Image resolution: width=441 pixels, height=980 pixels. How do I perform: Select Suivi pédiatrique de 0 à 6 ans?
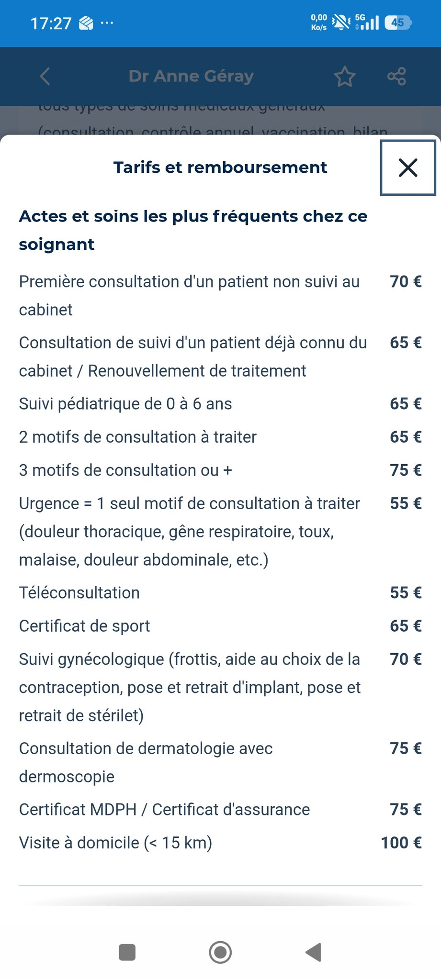125,403
